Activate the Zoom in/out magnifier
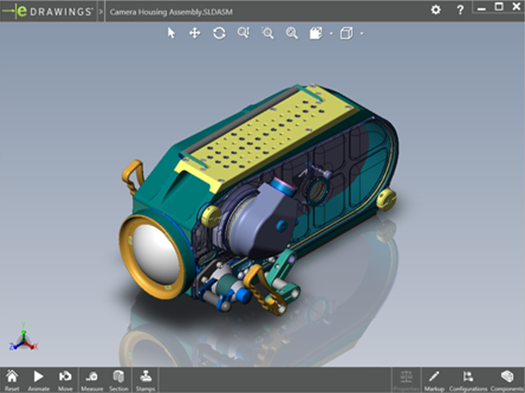Screen dimensions: 525x393 tap(292, 33)
